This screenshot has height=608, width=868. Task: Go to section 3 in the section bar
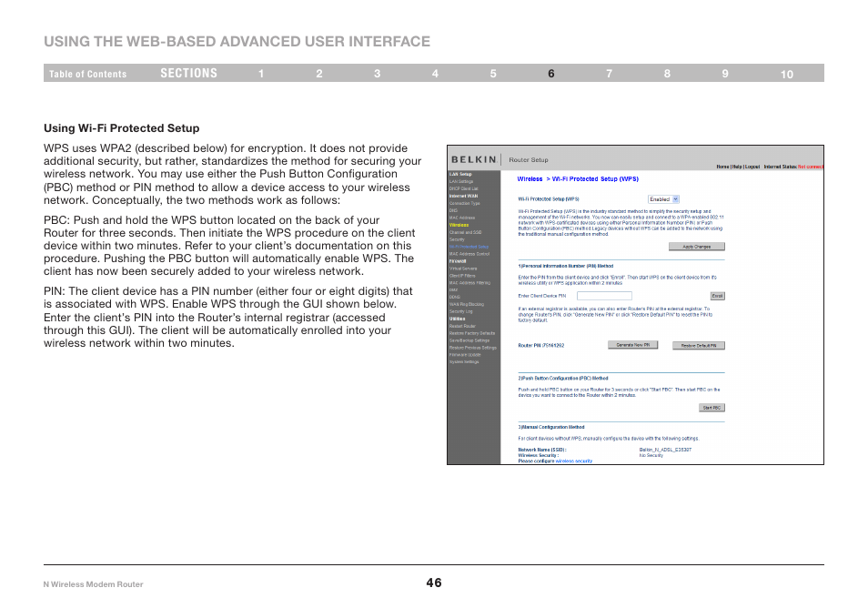[377, 74]
